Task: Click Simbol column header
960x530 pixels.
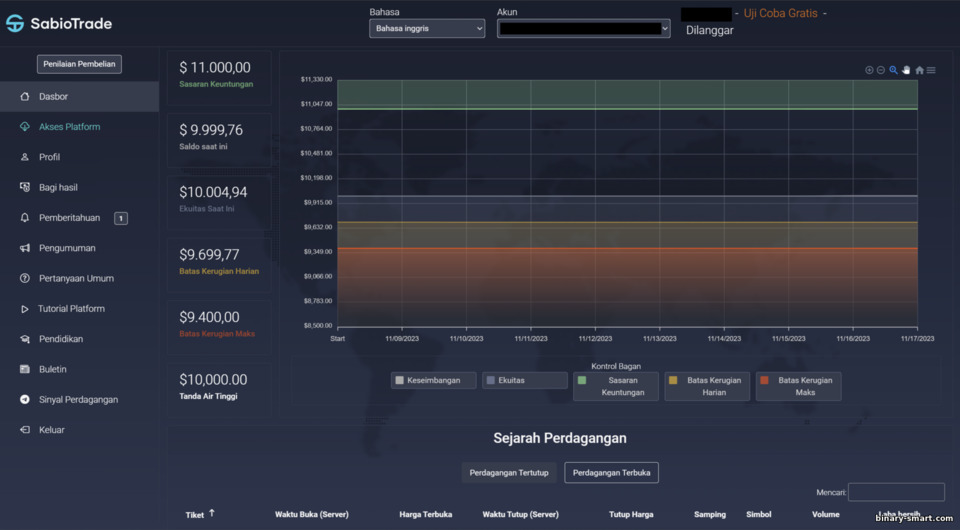Action: coord(759,515)
